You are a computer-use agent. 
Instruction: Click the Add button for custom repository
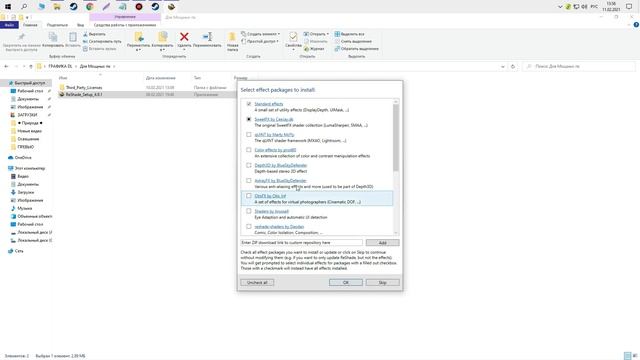(x=382, y=242)
